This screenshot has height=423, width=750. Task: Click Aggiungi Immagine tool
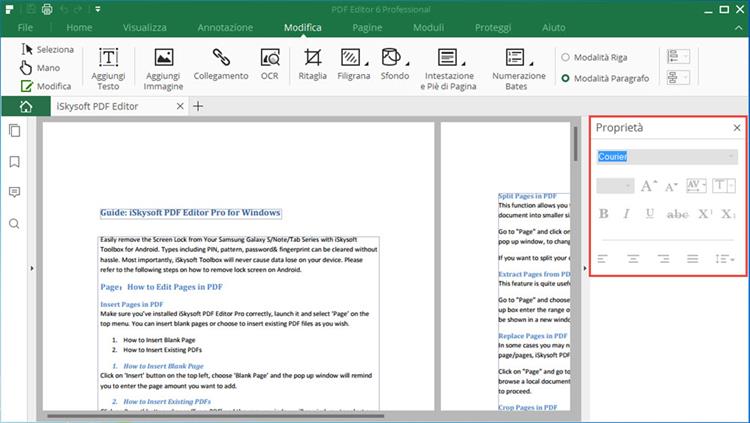tap(164, 69)
